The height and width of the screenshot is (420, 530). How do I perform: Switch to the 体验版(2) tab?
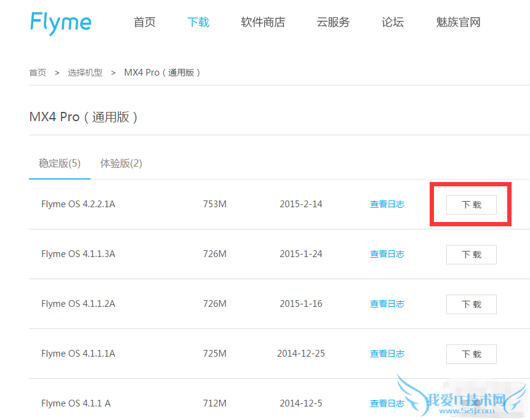pyautogui.click(x=121, y=164)
